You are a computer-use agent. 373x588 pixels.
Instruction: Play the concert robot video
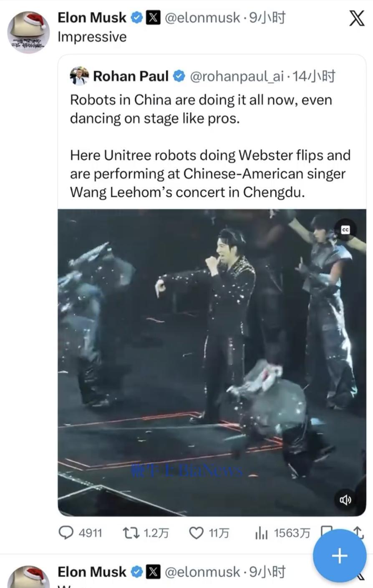coord(212,362)
